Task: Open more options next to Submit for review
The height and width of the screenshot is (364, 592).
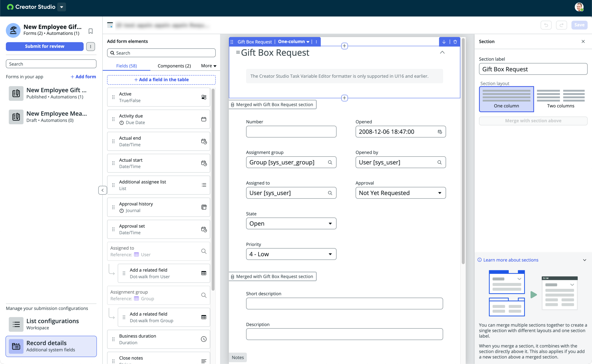Action: (x=91, y=47)
